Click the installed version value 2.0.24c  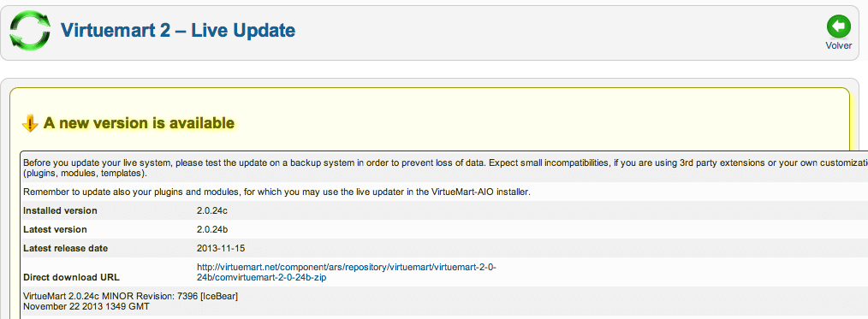pos(213,210)
